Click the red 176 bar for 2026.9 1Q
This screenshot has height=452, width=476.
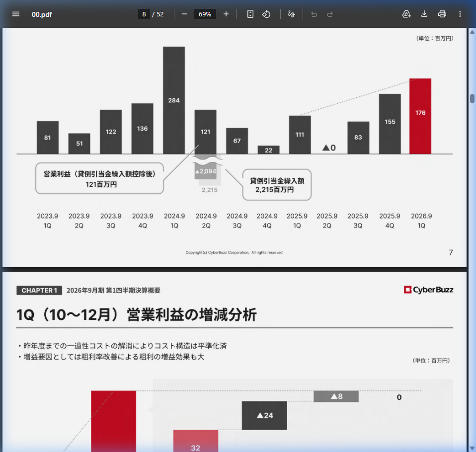click(420, 116)
